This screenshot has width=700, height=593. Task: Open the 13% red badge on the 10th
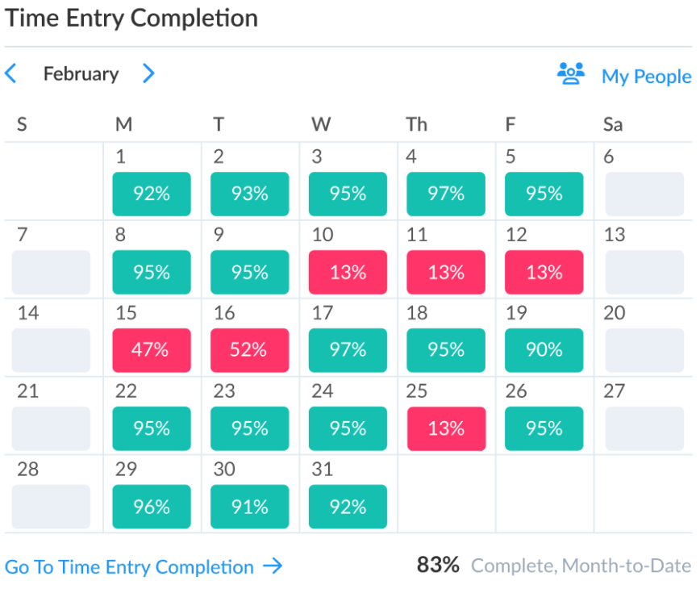coord(348,272)
